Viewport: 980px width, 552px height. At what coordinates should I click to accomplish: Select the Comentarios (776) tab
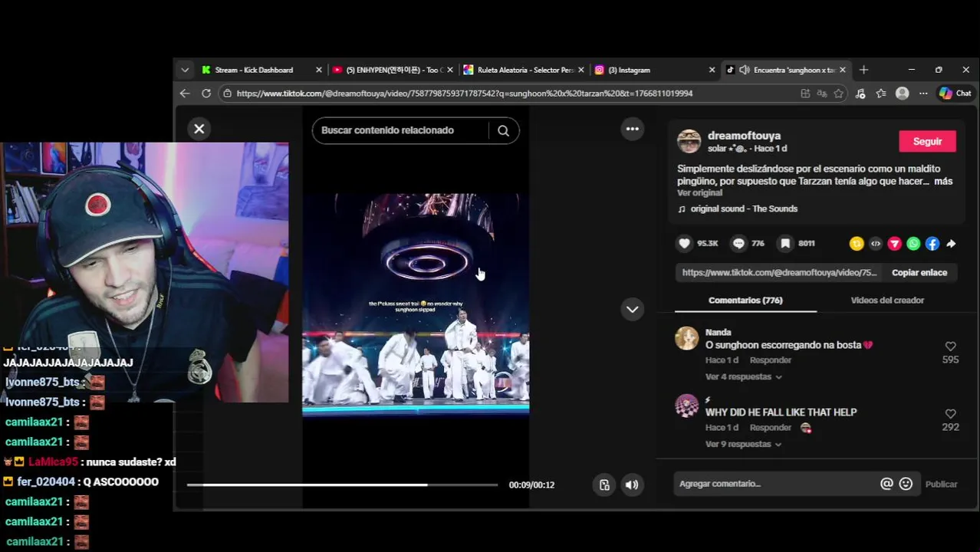pyautogui.click(x=745, y=301)
